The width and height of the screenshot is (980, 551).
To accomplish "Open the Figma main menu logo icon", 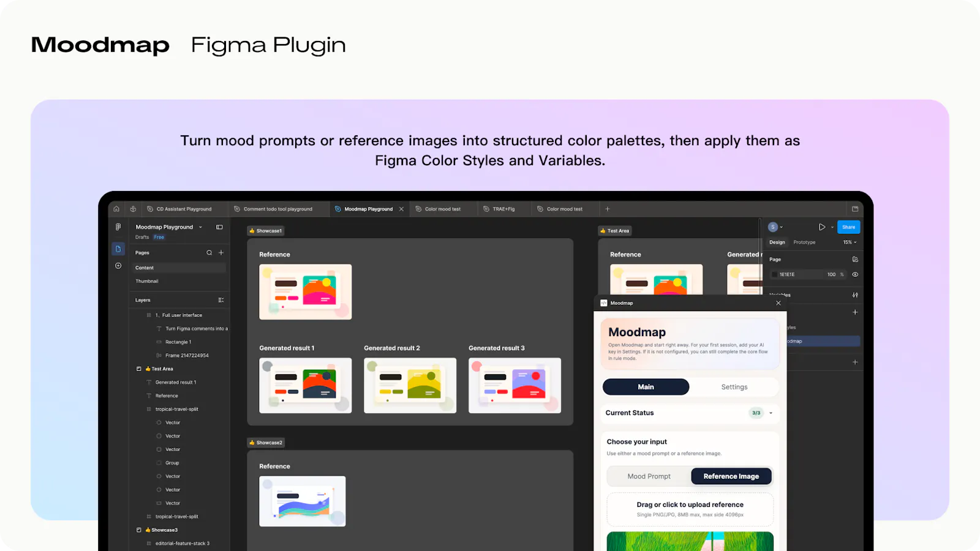I will [118, 227].
